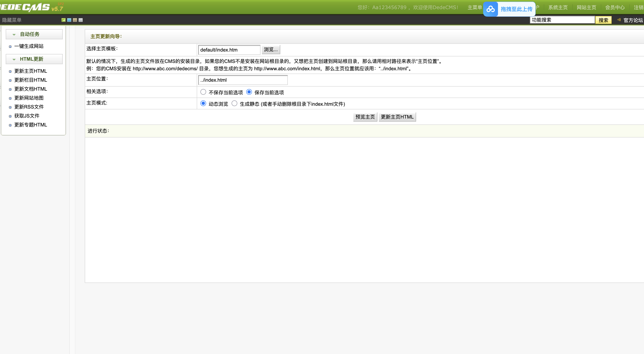Switch to the blue theme swatch
Image resolution: width=644 pixels, height=354 pixels.
coord(69,20)
